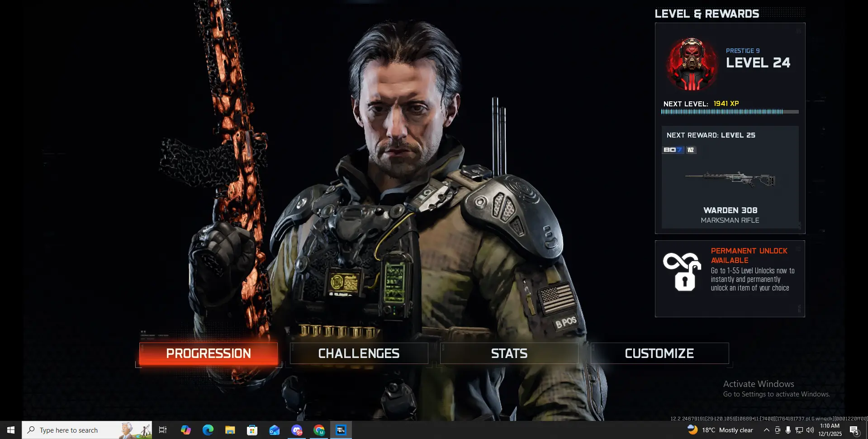
Task: Switch to the Challenges tab
Action: pyautogui.click(x=359, y=353)
